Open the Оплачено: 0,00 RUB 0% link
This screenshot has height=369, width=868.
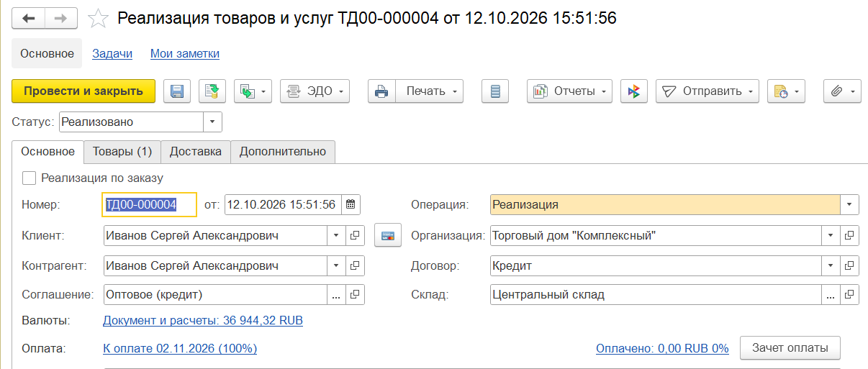662,349
